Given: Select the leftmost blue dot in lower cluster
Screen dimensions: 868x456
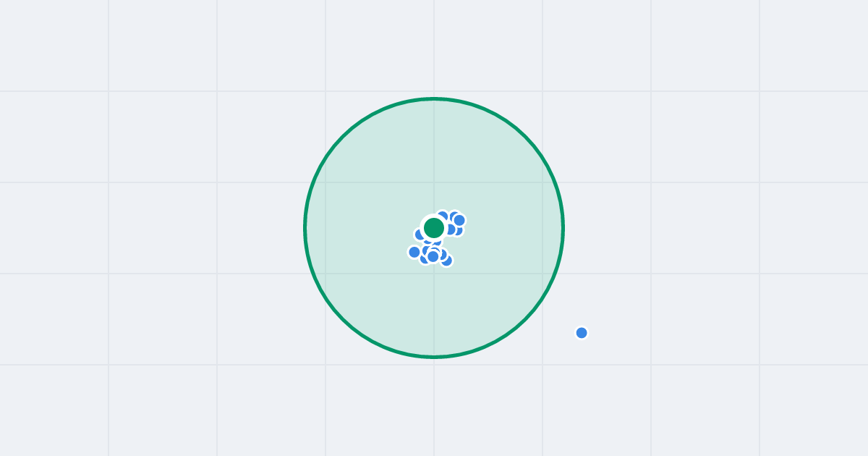Looking at the screenshot, I should (x=414, y=252).
